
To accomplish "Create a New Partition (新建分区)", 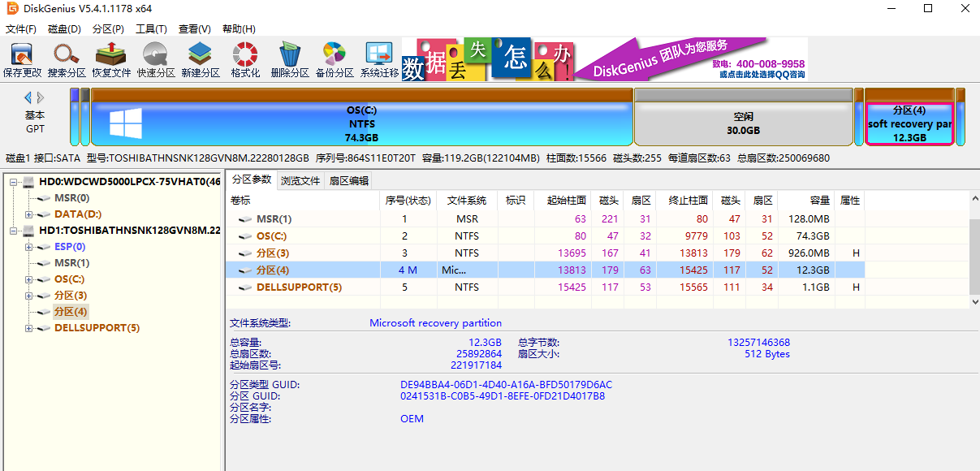I will pyautogui.click(x=201, y=60).
